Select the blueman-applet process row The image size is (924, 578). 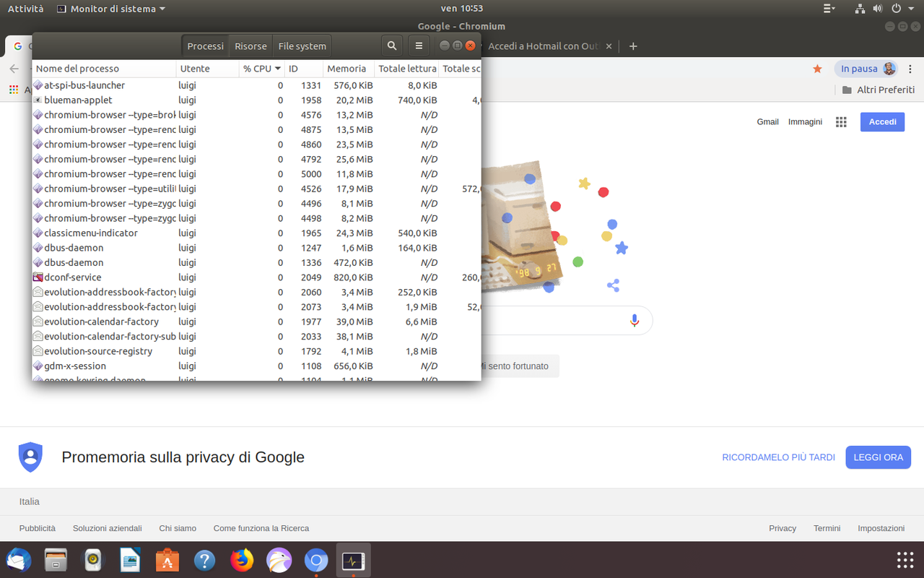256,100
